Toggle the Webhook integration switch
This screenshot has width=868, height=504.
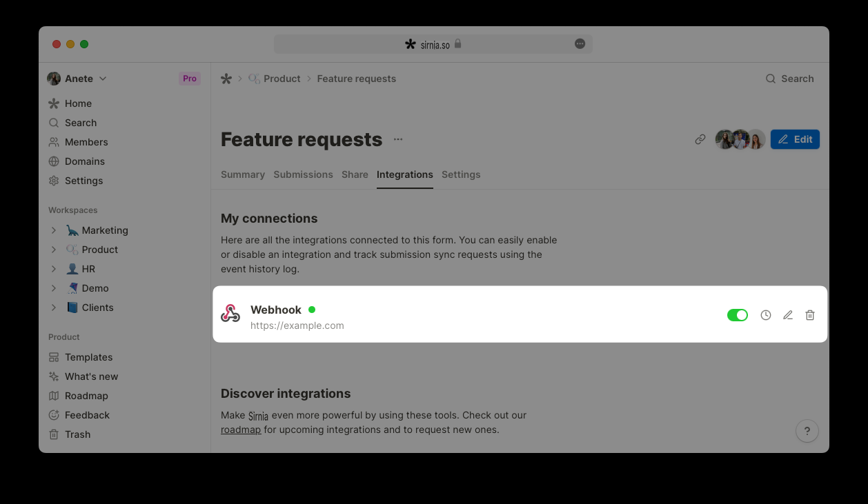pos(738,315)
